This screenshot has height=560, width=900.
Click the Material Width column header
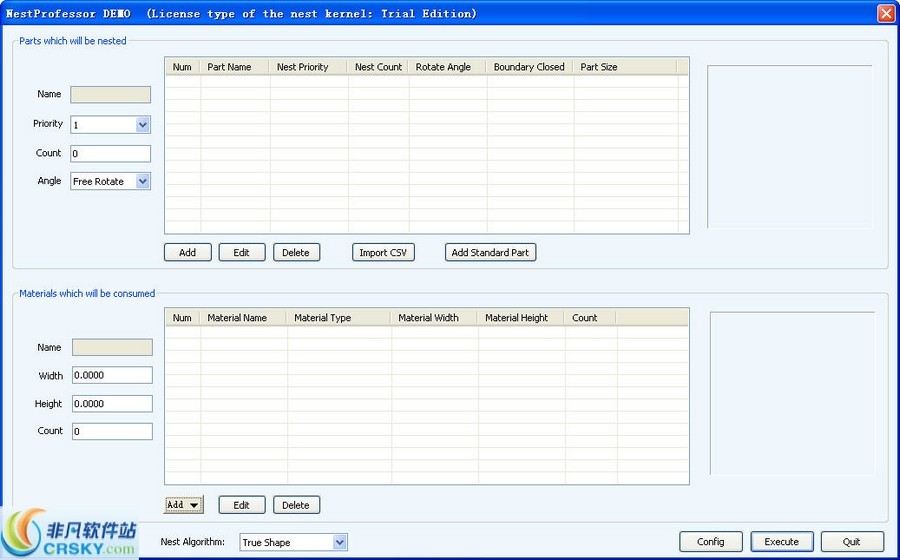tap(435, 318)
